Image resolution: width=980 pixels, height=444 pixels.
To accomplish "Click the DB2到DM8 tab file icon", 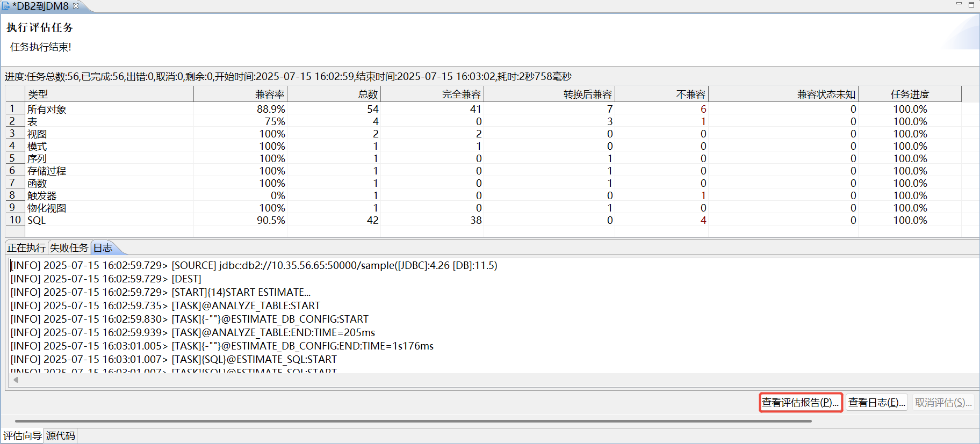I will [5, 6].
